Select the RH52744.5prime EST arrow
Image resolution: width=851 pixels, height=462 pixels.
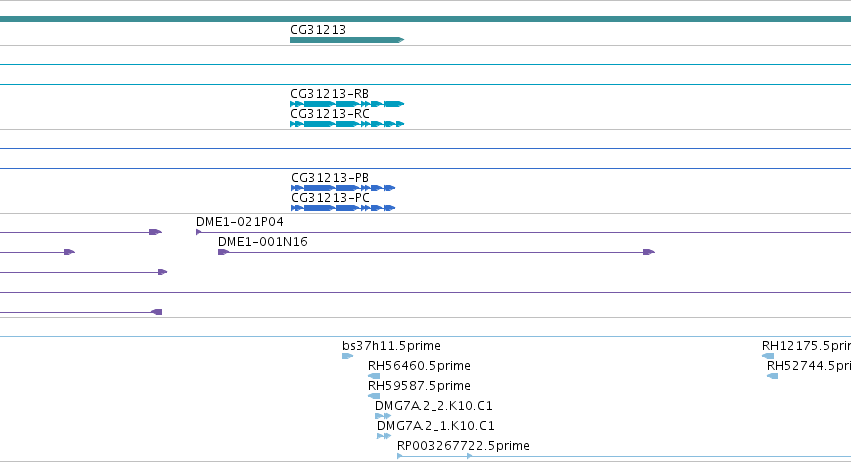pos(772,376)
